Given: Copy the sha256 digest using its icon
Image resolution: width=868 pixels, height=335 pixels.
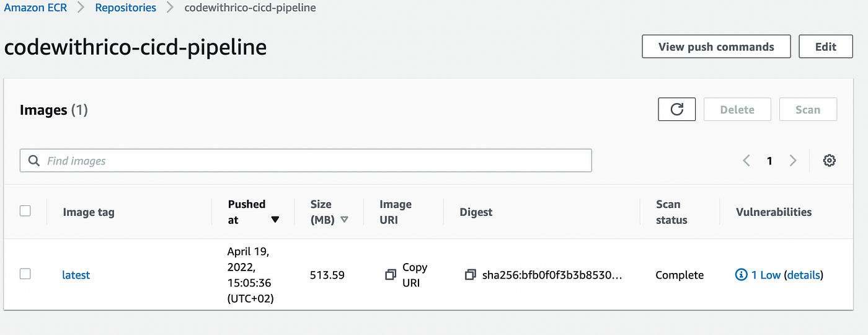Looking at the screenshot, I should [471, 275].
